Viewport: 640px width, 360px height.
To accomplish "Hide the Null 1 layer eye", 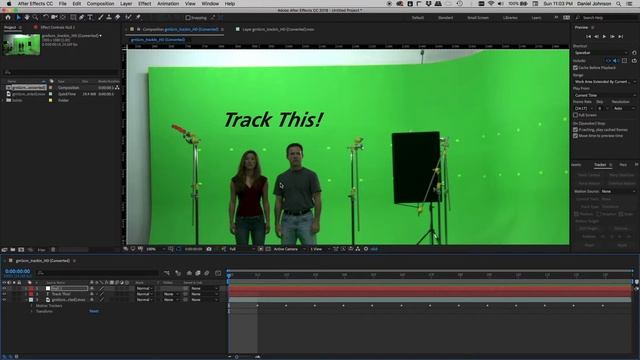I will pos(4,288).
